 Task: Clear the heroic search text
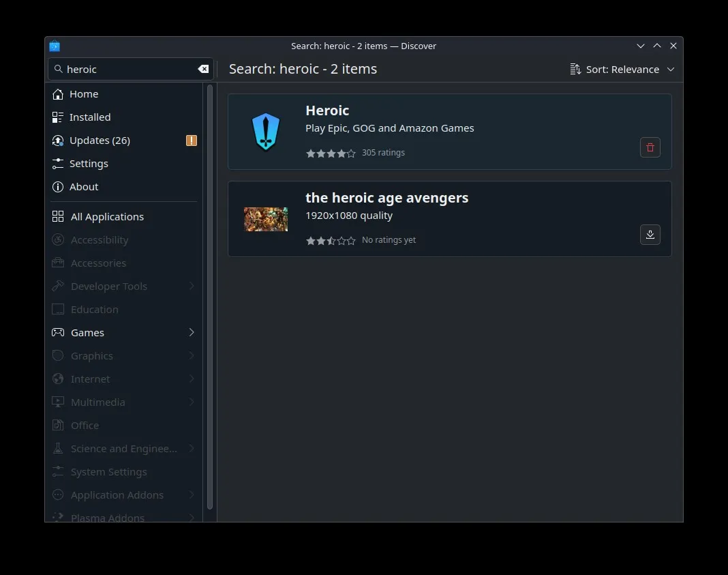[203, 69]
